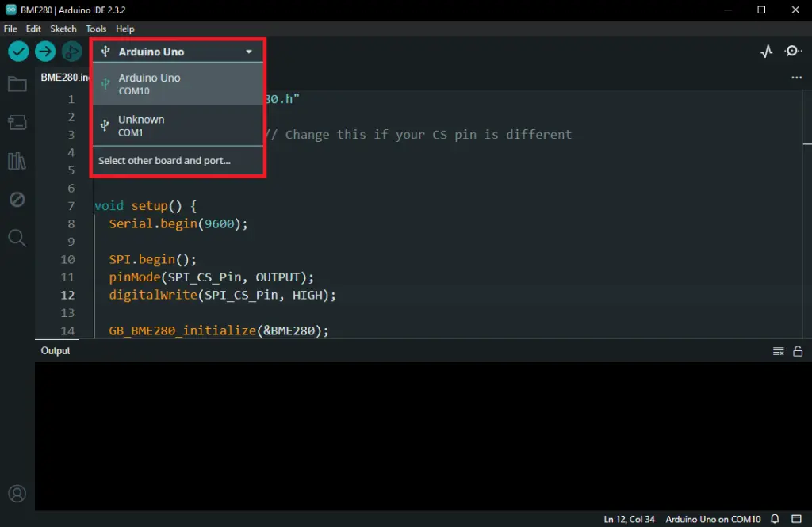The height and width of the screenshot is (527, 812).
Task: Switch to the BME280.ino editor tab
Action: [63, 78]
